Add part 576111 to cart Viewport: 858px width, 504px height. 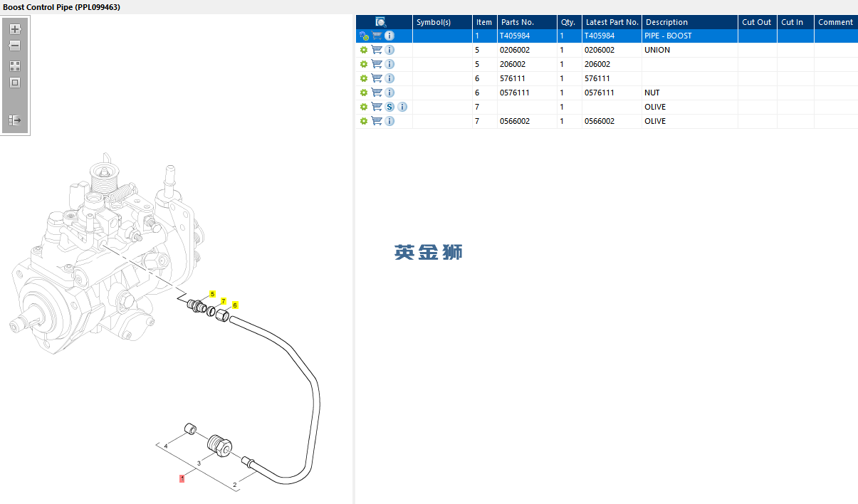(x=377, y=78)
